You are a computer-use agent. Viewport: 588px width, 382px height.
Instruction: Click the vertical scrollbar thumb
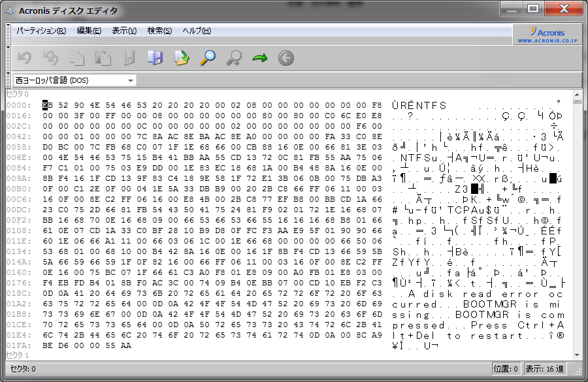tap(577, 102)
